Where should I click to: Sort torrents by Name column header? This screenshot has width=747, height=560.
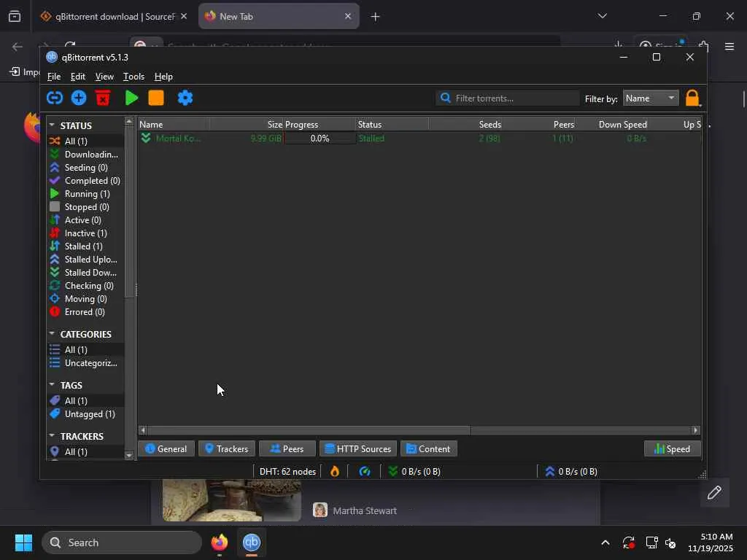pos(174,124)
